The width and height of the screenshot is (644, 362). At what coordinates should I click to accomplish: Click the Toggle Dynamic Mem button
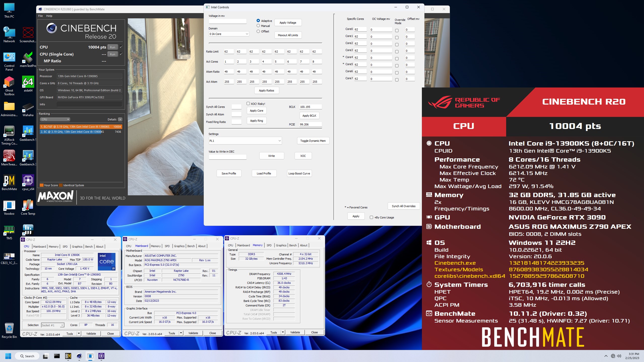click(313, 141)
